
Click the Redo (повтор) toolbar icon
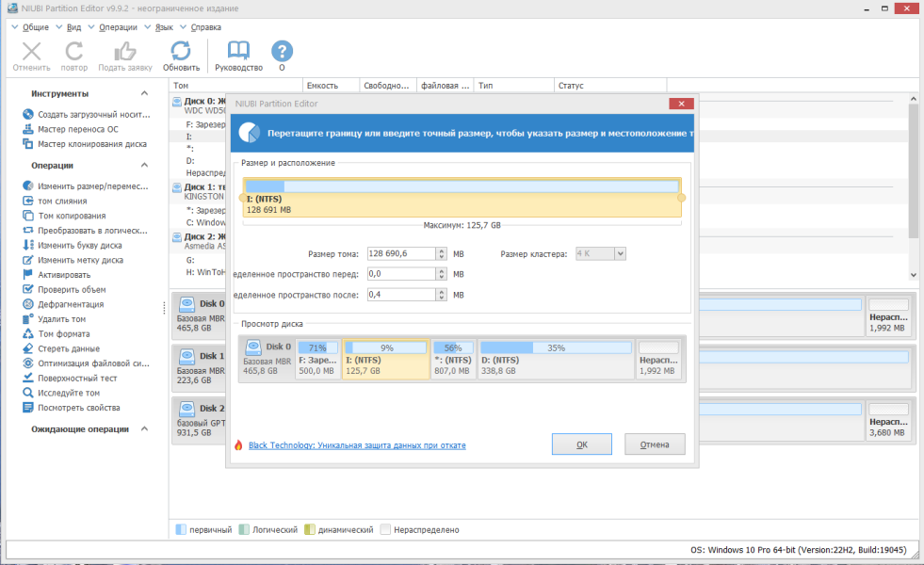point(74,56)
